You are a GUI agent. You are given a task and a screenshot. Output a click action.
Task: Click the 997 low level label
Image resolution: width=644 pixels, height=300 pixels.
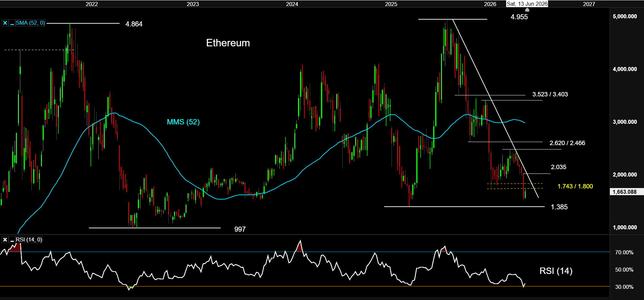point(240,229)
